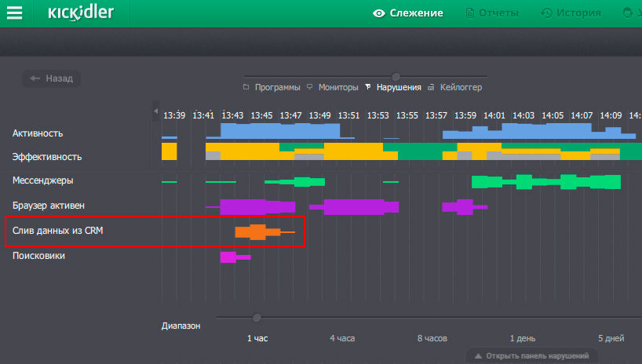Set the range to 4 часа
Image resolution: width=642 pixels, height=364 pixels.
point(342,338)
